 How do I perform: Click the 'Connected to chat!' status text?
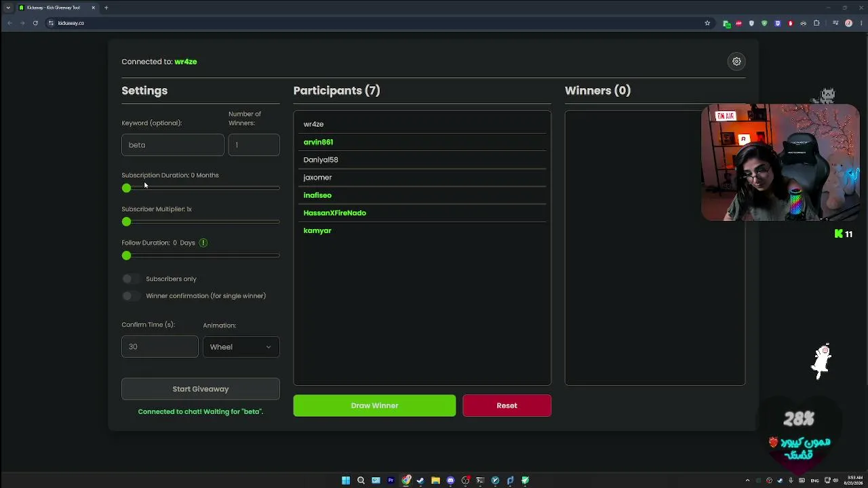point(200,411)
